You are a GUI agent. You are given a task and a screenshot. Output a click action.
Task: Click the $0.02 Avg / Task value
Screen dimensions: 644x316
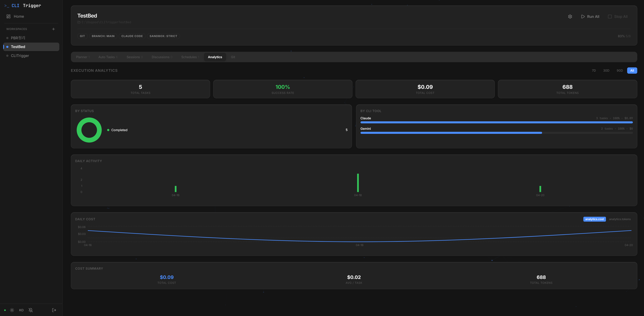pos(354,277)
